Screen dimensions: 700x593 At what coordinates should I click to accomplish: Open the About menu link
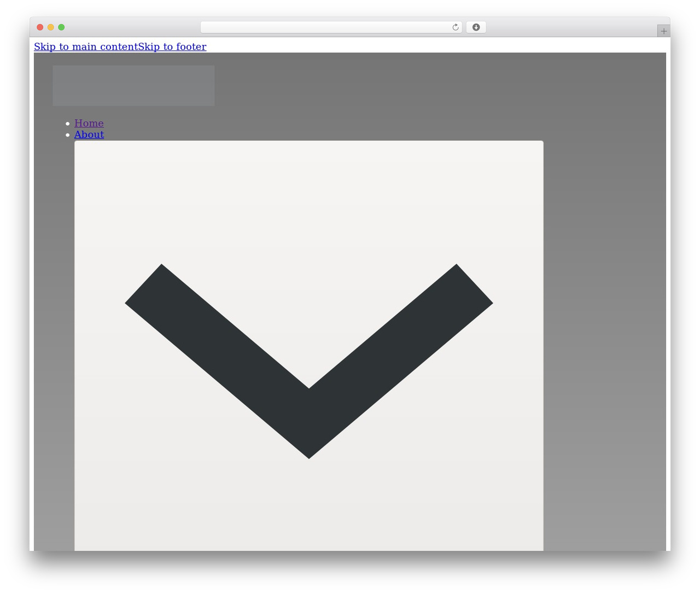89,135
